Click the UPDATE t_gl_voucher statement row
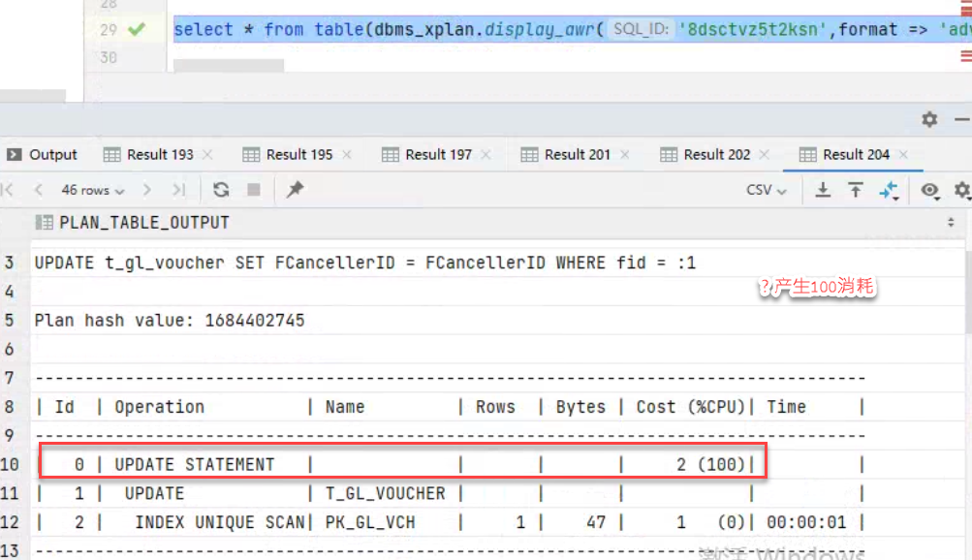Image resolution: width=972 pixels, height=560 pixels. click(498, 263)
